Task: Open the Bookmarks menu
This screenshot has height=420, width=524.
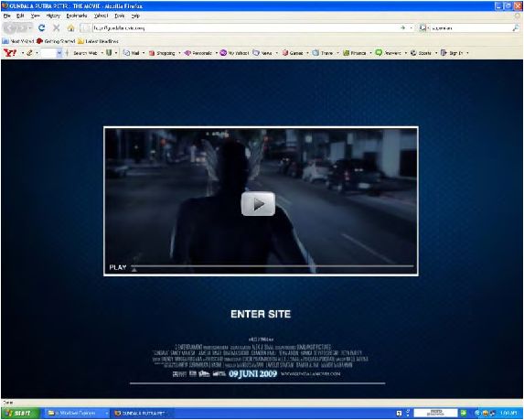Action: tap(77, 16)
